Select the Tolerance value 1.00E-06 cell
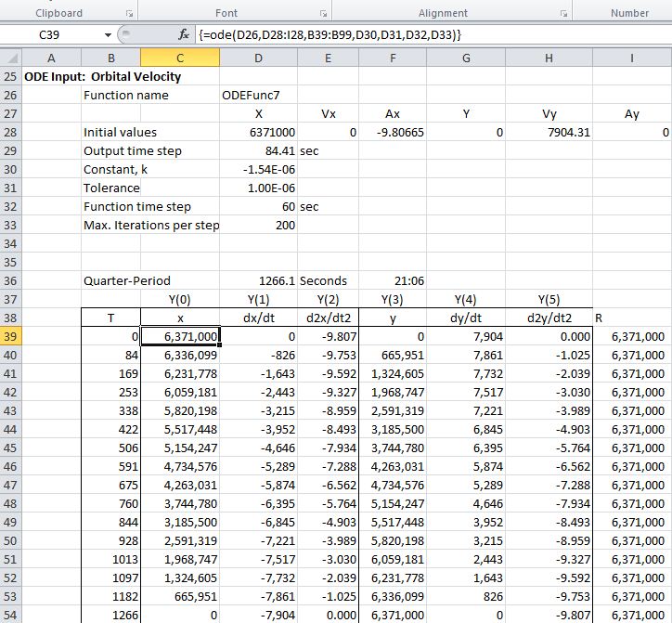The image size is (672, 623). (258, 188)
